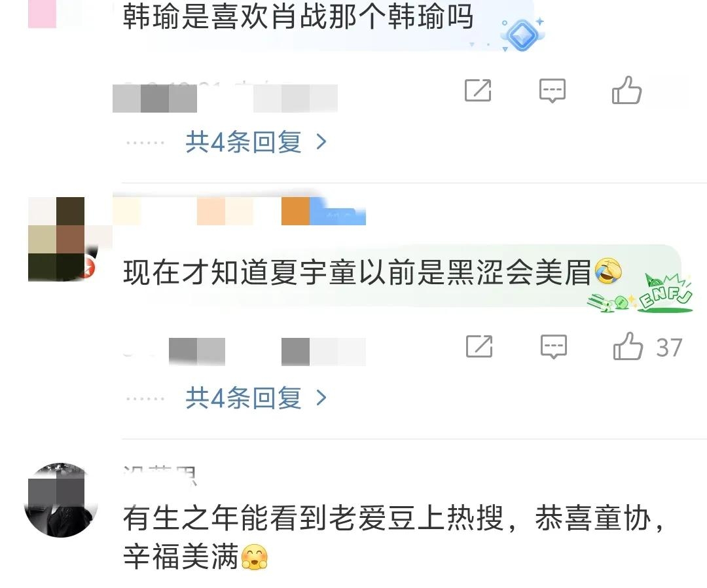The image size is (707, 588).
Task: Share the 韩瑜 comment via forward icon
Action: (478, 90)
